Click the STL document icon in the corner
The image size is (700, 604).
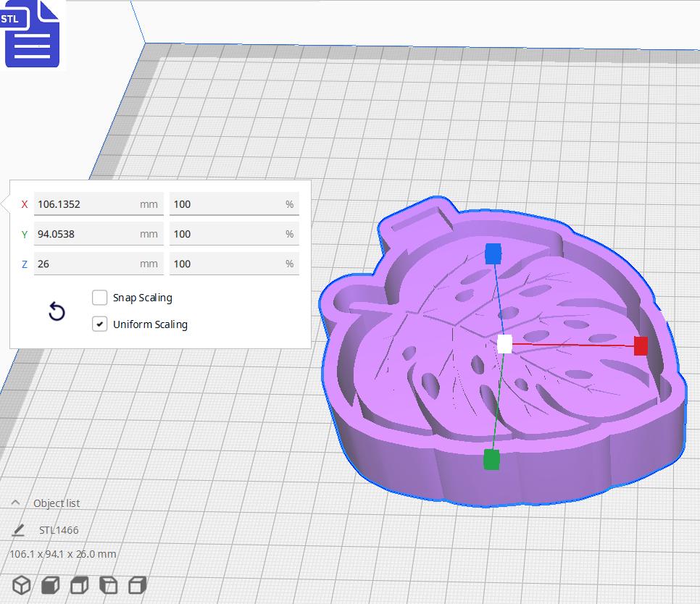click(x=32, y=33)
